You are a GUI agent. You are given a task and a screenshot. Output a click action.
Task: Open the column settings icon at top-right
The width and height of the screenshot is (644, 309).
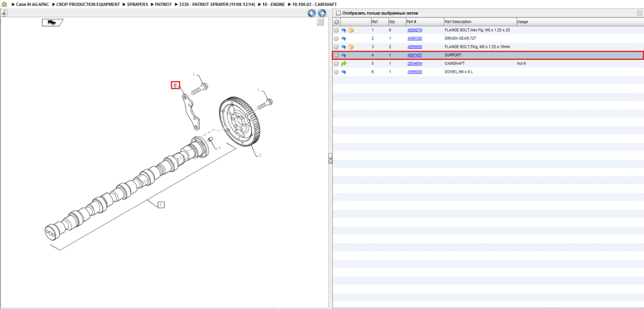(x=639, y=13)
